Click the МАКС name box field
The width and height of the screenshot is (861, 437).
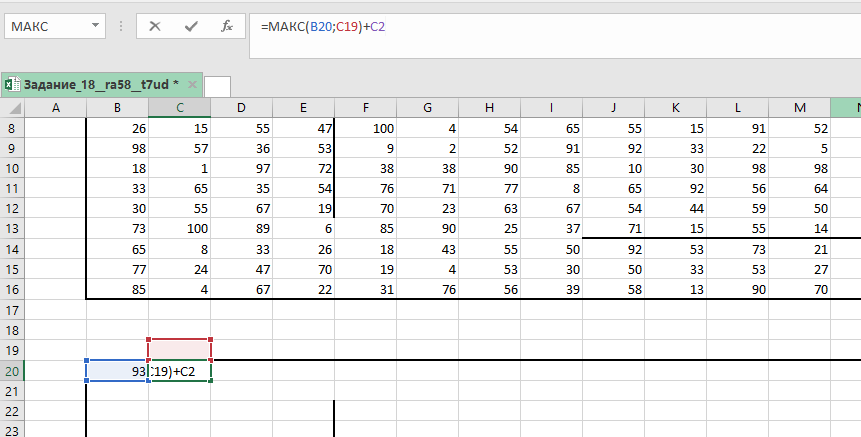tap(45, 27)
